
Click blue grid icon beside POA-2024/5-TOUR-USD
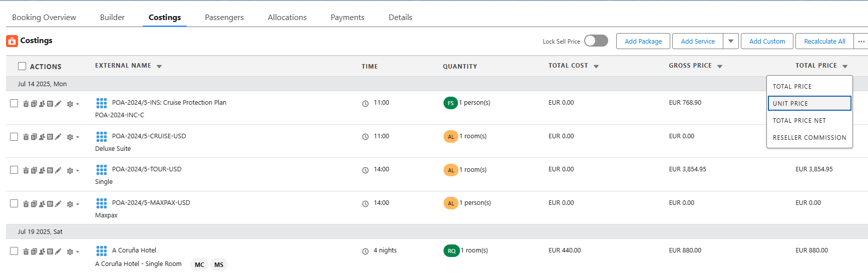102,170
